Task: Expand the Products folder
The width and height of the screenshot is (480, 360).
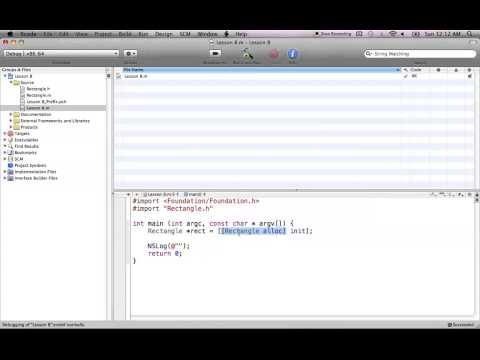Action: pyautogui.click(x=11, y=127)
